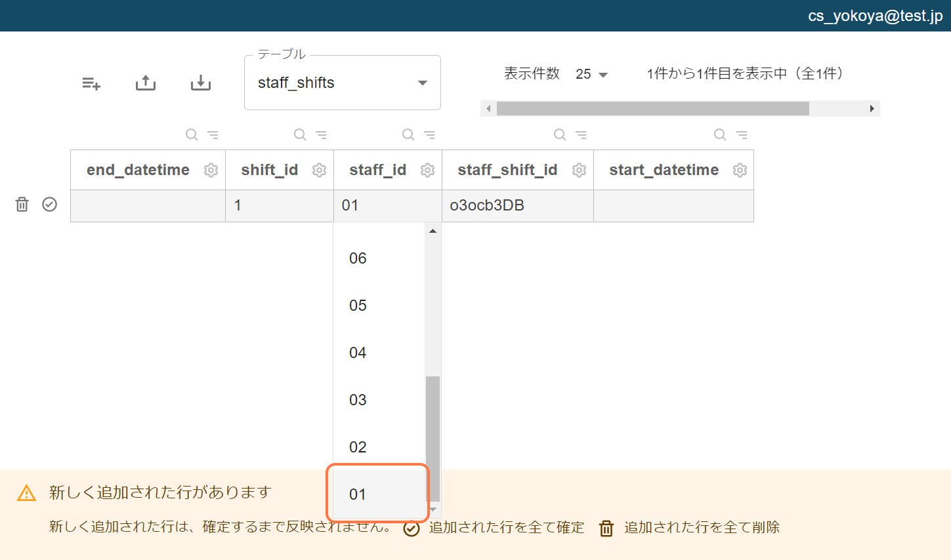Click the upload/export icon

pos(146,83)
